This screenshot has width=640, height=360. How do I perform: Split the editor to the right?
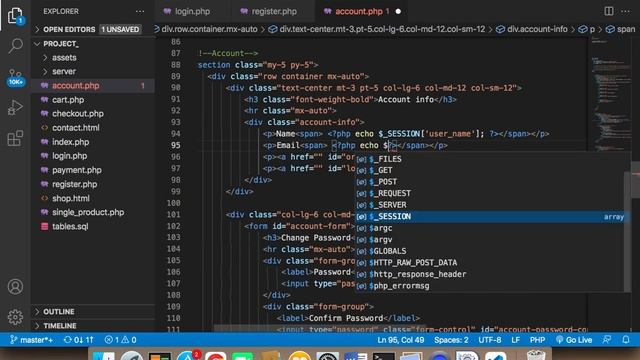click(609, 11)
